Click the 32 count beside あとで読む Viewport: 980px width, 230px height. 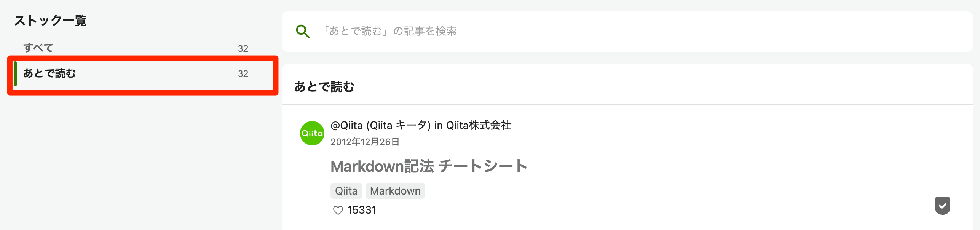click(243, 74)
